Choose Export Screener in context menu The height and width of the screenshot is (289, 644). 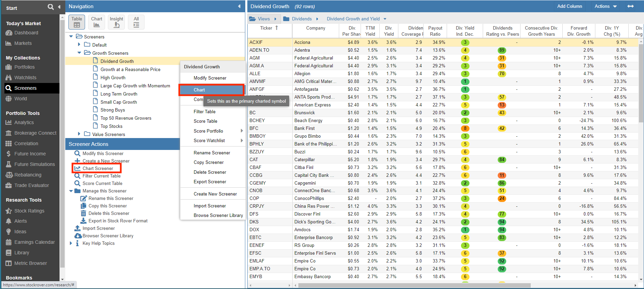point(210,182)
